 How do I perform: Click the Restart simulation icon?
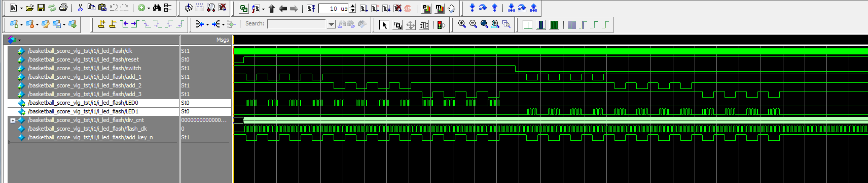[x=311, y=9]
